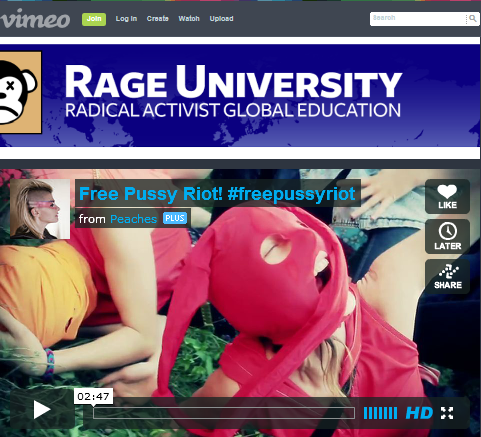This screenshot has width=481, height=437.
Task: Enter fullscreen with expand icon
Action: click(447, 413)
